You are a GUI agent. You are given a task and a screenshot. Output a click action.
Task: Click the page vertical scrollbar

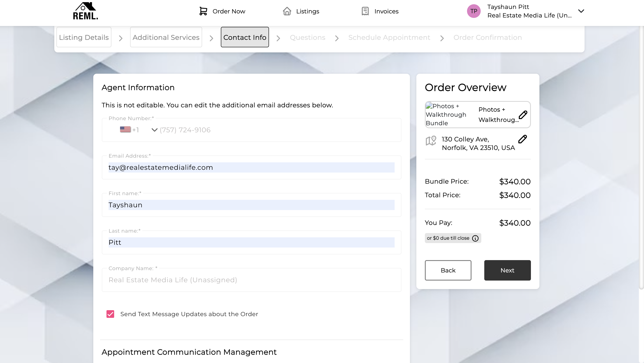point(641,157)
